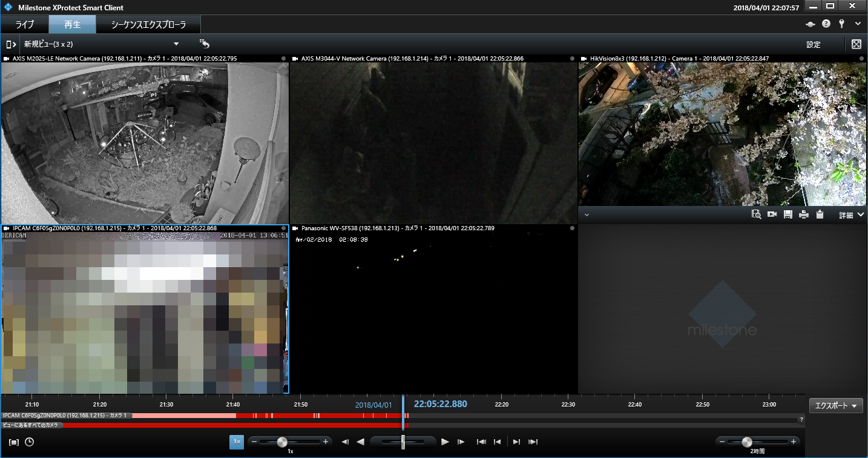Go to next sequence
The width and height of the screenshot is (868, 458).
(516, 442)
